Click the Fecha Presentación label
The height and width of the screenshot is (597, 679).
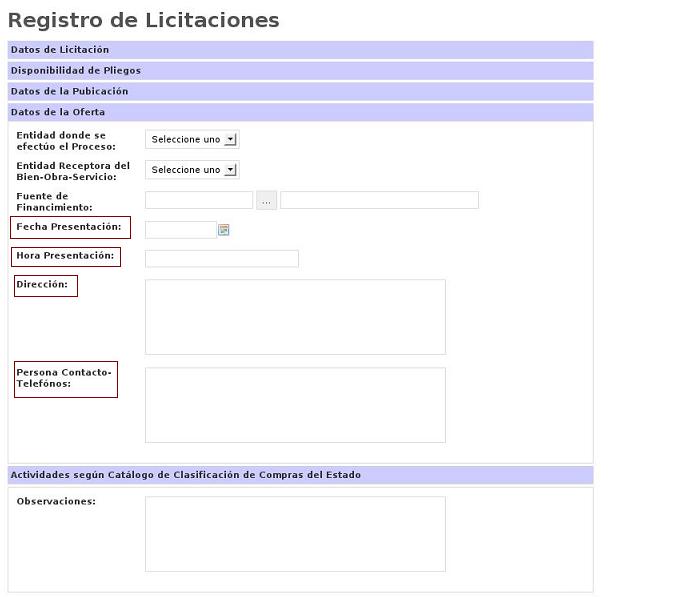(69, 227)
